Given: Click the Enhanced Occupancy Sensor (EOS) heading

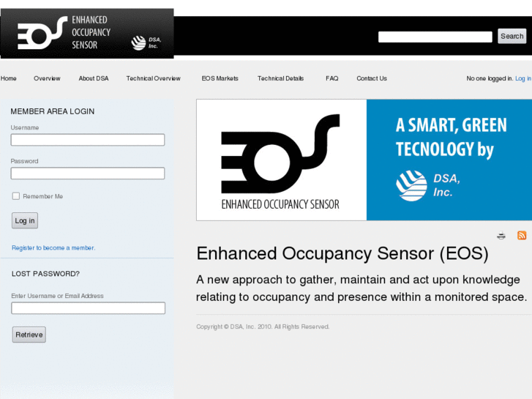Looking at the screenshot, I should [342, 253].
